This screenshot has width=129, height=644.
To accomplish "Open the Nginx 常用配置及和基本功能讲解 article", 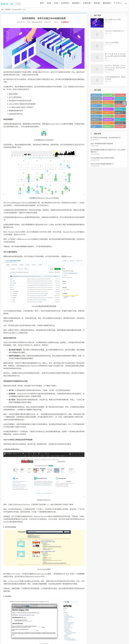I will [102, 144].
